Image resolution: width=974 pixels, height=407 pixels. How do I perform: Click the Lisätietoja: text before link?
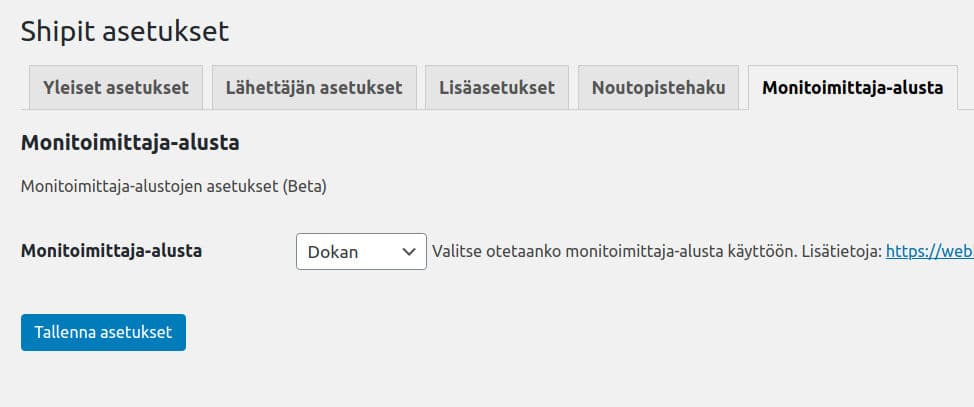(x=842, y=252)
